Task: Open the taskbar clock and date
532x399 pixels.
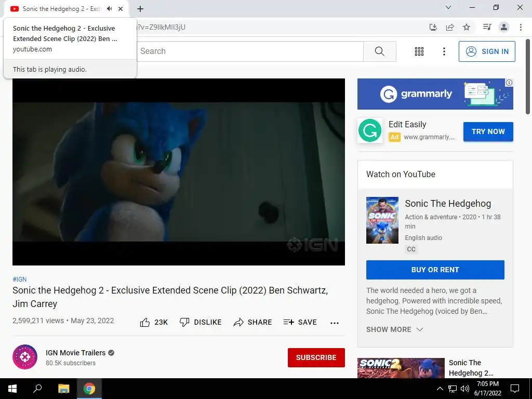Action: (x=487, y=389)
